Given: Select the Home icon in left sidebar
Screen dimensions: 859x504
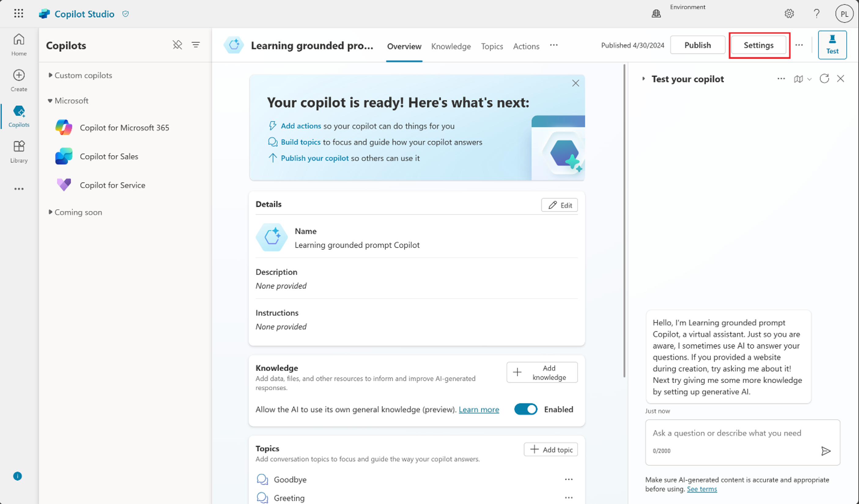Looking at the screenshot, I should point(19,44).
